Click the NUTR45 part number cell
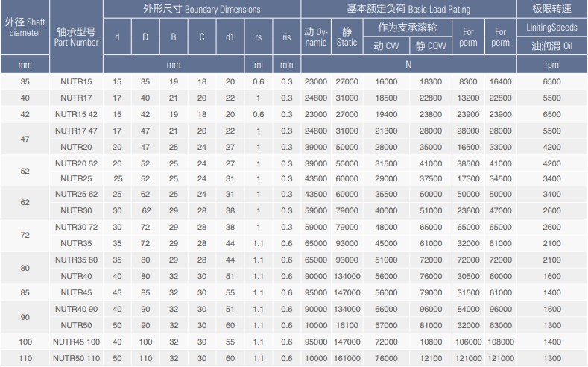588x367 pixels. pyautogui.click(x=76, y=292)
